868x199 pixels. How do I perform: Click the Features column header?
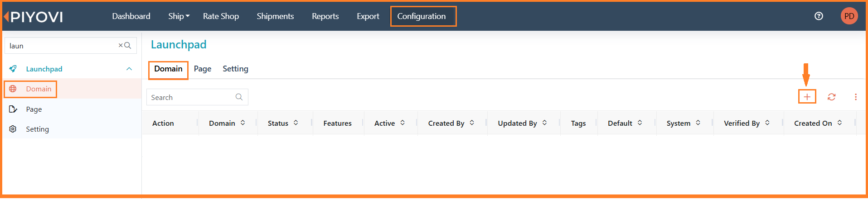point(337,123)
